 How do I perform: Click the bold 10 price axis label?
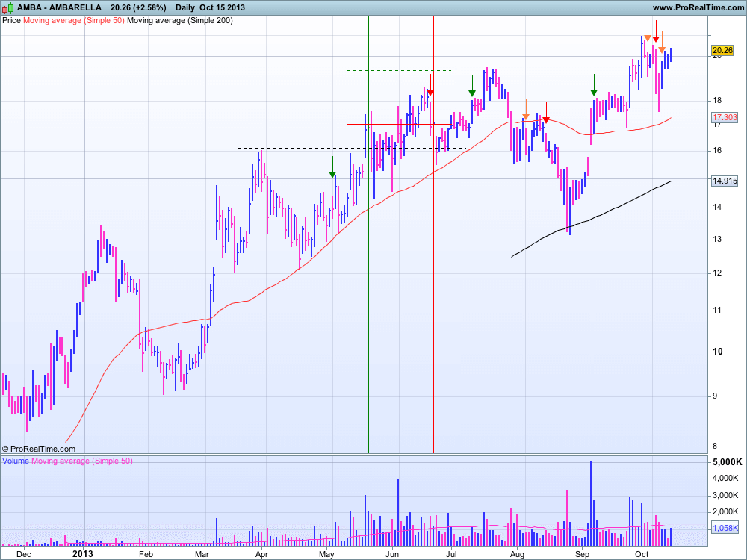[x=717, y=352]
